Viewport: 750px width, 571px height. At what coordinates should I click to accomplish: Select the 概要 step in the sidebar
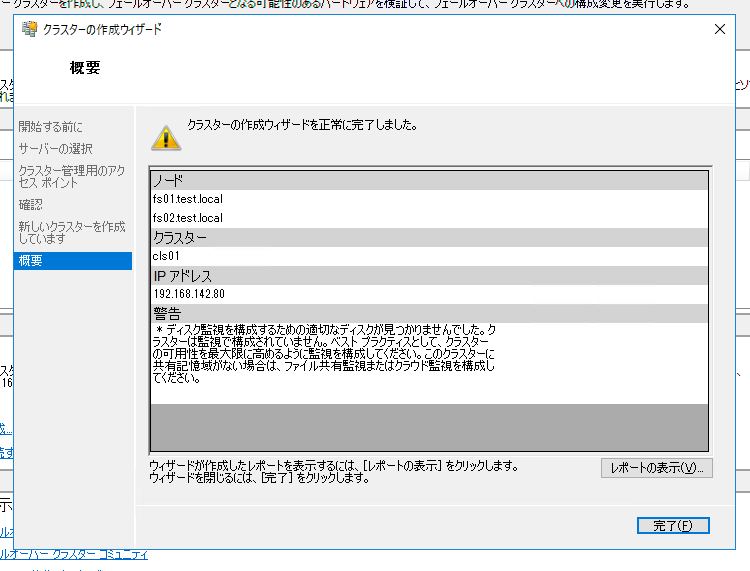tap(73, 261)
